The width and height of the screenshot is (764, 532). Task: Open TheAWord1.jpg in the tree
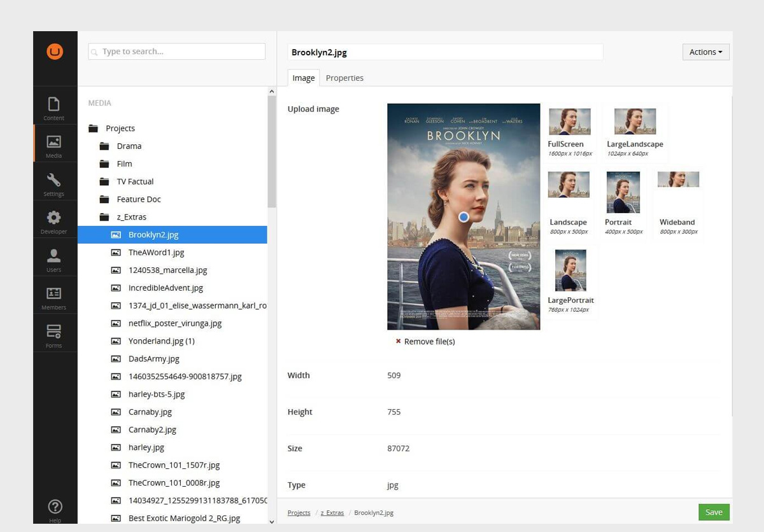[x=156, y=253]
